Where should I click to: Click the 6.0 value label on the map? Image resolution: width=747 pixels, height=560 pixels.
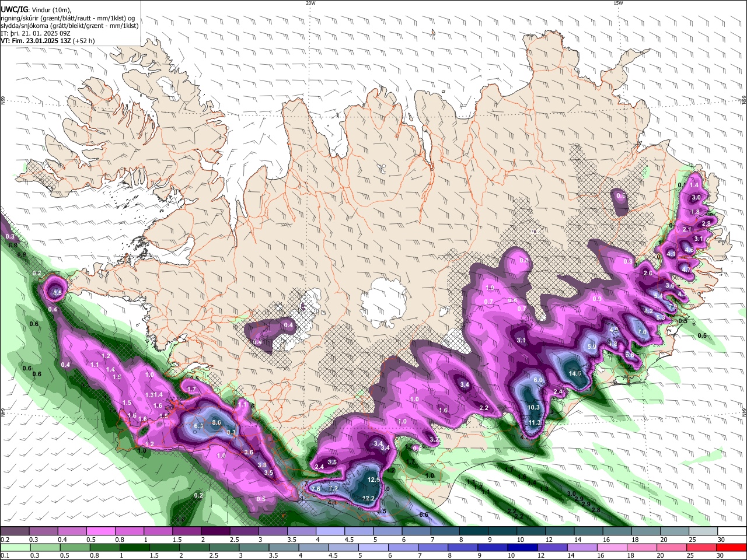tap(538, 380)
